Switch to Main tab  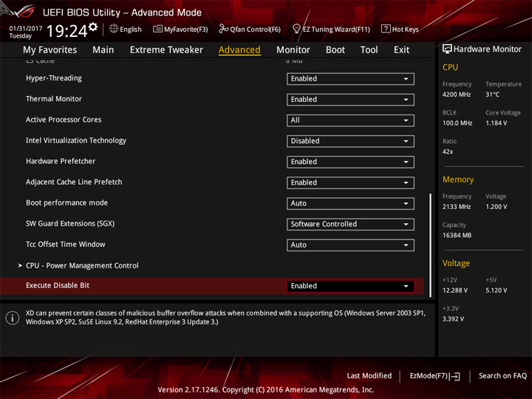(103, 50)
